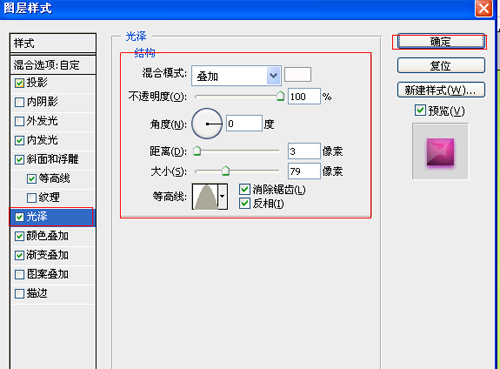Toggle the 渐变叠加 gradient overlay checkbox
The height and width of the screenshot is (369, 500).
[20, 256]
